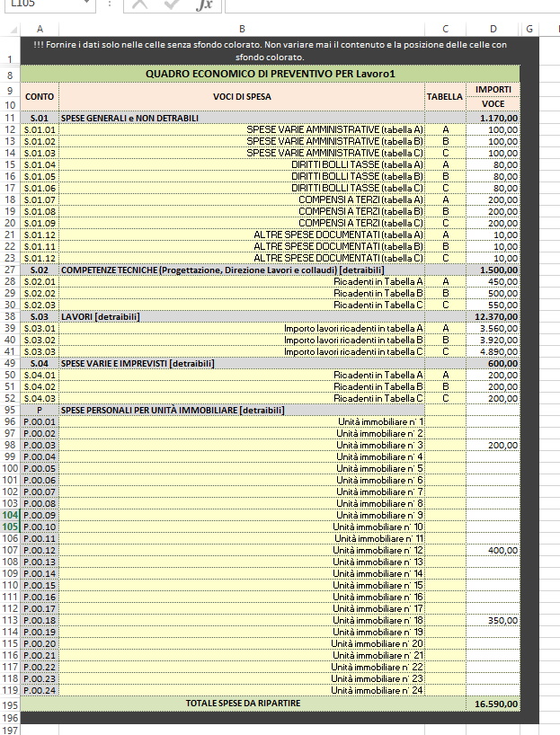The width and height of the screenshot is (560, 735).
Task: Select column D header
Action: [x=493, y=29]
